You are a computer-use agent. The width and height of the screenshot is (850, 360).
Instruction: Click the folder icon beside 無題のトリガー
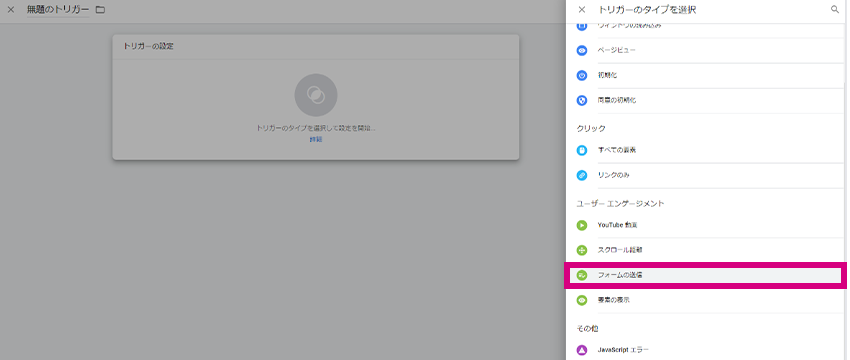(100, 10)
